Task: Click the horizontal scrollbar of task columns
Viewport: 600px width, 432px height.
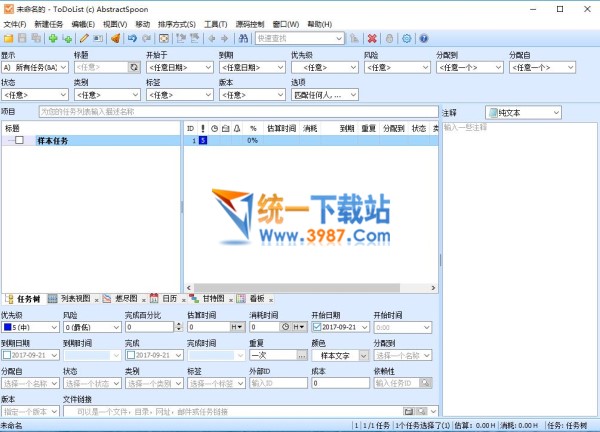Action: (296, 288)
